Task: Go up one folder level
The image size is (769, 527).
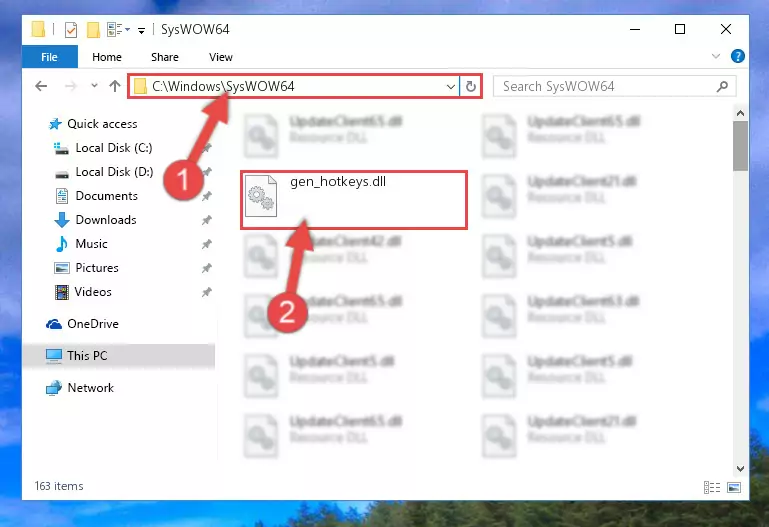Action: (115, 86)
